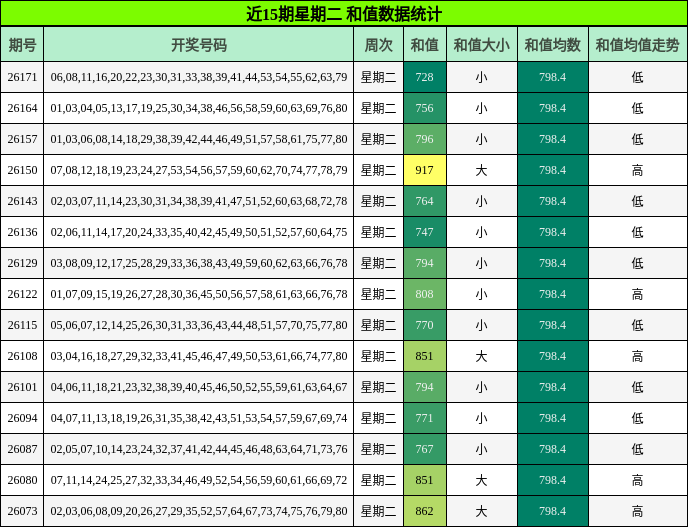Click sum value 851 in row 26108
The width and height of the screenshot is (688, 527).
[424, 356]
